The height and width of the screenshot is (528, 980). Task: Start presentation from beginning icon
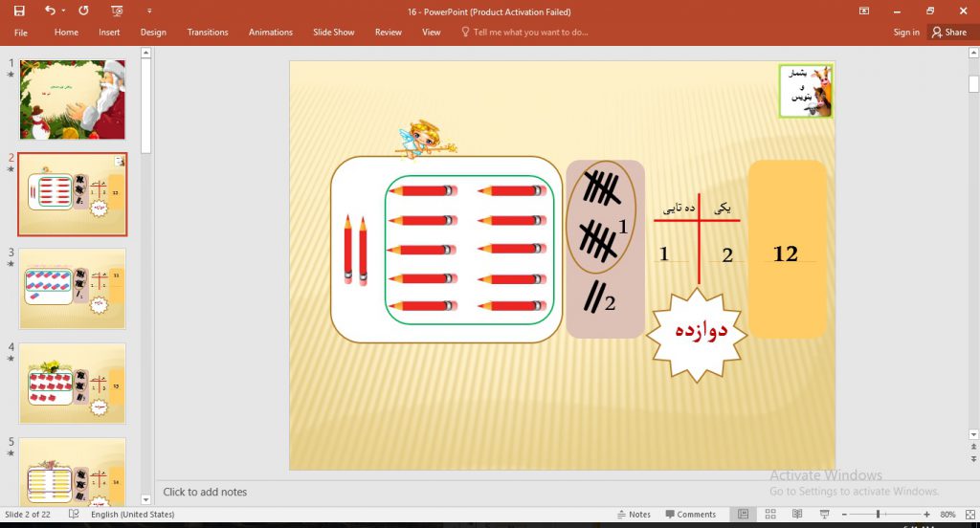pyautogui.click(x=117, y=11)
